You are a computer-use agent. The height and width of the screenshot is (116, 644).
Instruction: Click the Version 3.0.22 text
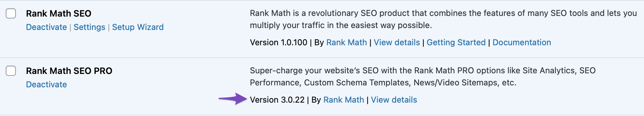click(277, 100)
